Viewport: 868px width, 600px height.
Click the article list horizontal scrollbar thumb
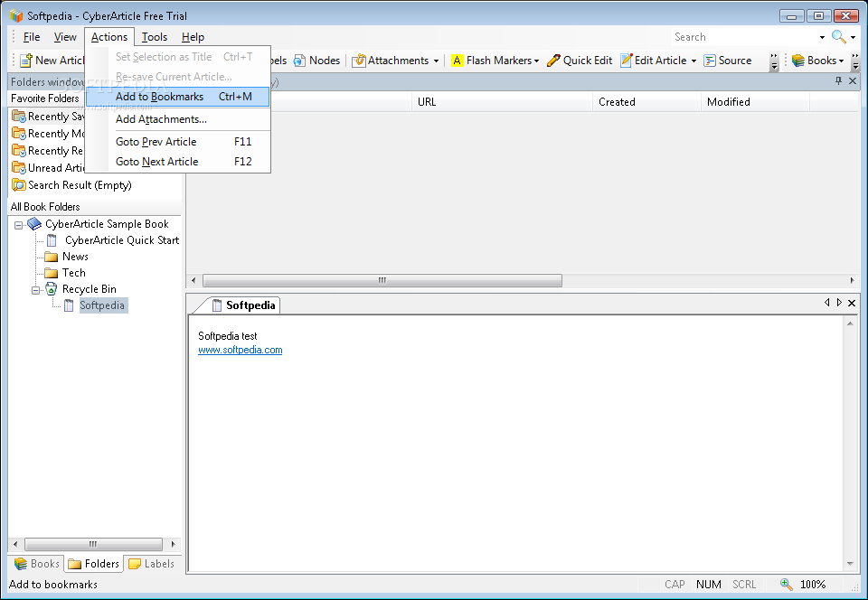click(382, 280)
